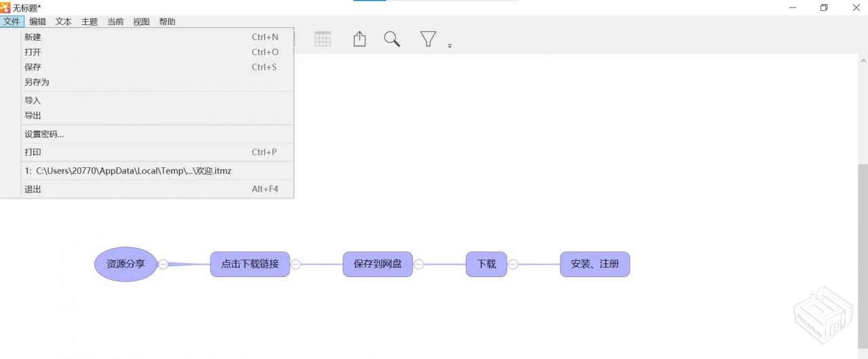Viewport: 868px width, 359px height.
Task: Select the 资源分享 root topic
Action: click(x=125, y=264)
